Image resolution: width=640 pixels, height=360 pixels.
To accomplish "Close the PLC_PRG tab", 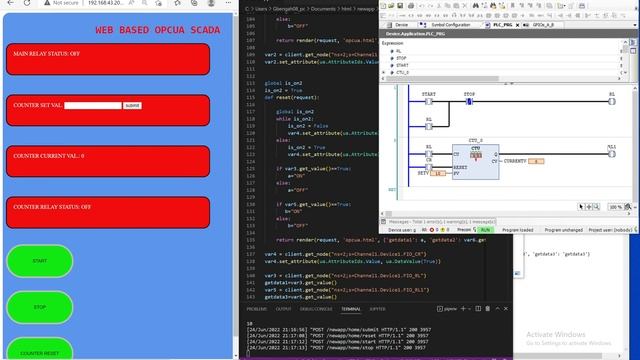I will 518,25.
